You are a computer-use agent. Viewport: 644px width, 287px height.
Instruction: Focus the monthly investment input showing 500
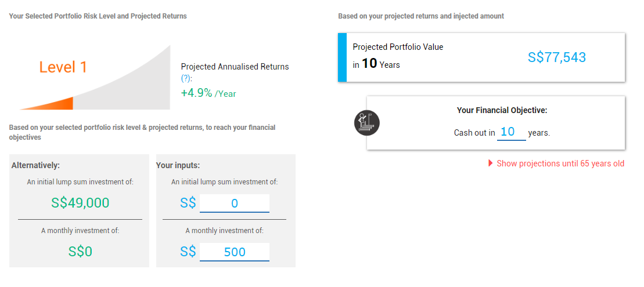coord(234,252)
